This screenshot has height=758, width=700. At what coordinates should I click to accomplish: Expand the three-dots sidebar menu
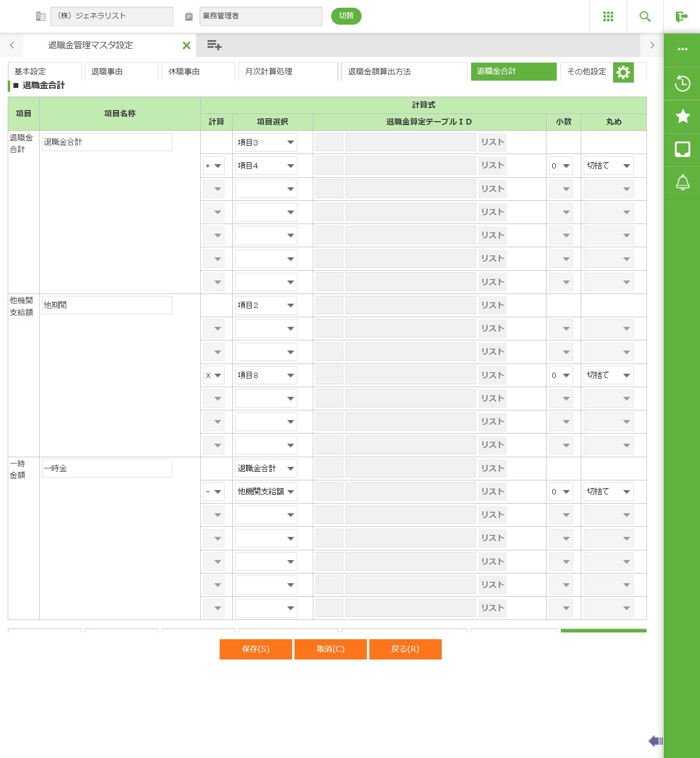click(682, 49)
